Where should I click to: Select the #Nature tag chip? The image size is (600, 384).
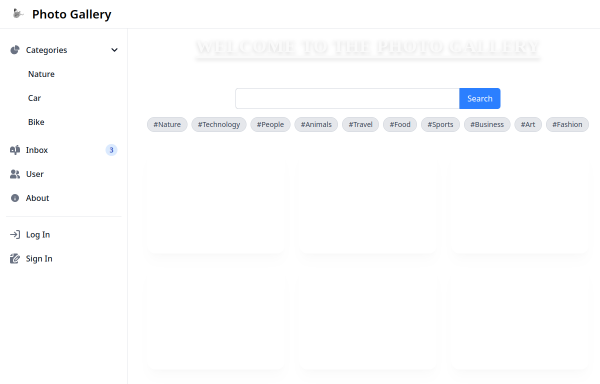pyautogui.click(x=167, y=124)
